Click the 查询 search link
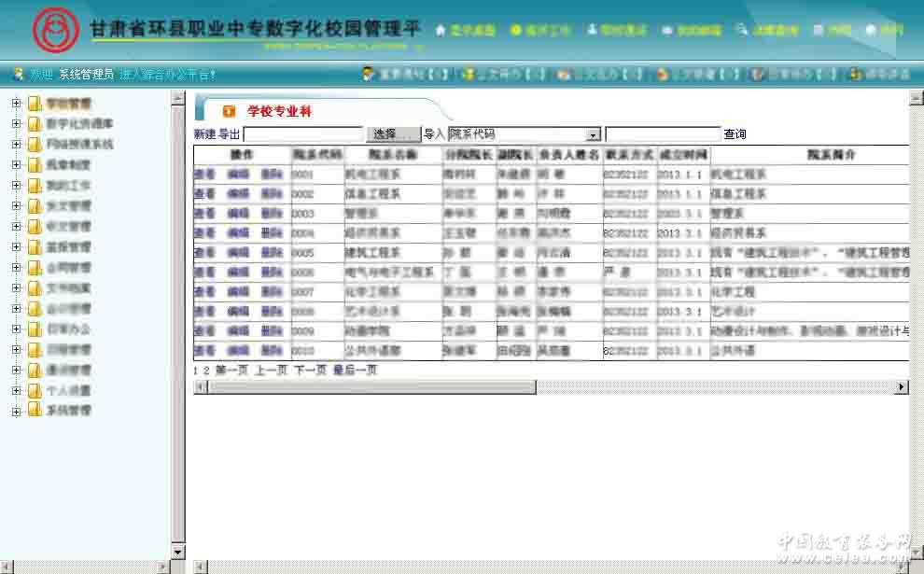The width and height of the screenshot is (924, 574). 735,134
